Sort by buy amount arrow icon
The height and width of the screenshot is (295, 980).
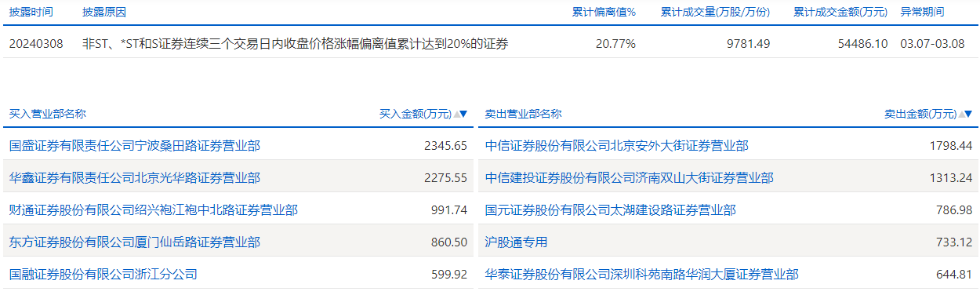click(x=461, y=114)
